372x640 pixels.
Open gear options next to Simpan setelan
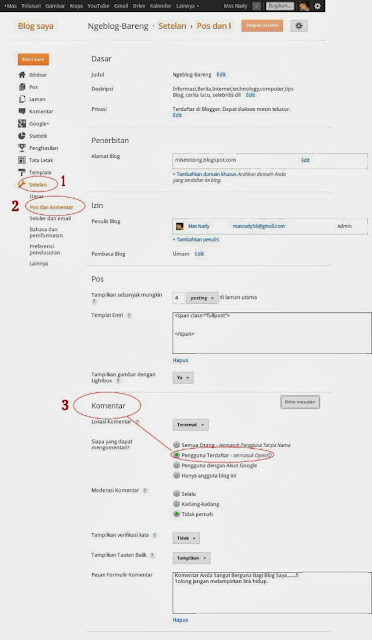[299, 26]
